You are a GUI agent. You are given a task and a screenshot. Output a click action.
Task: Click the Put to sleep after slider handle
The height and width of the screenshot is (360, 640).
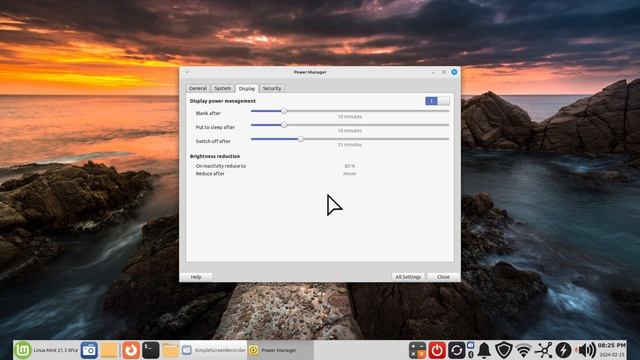coord(284,125)
